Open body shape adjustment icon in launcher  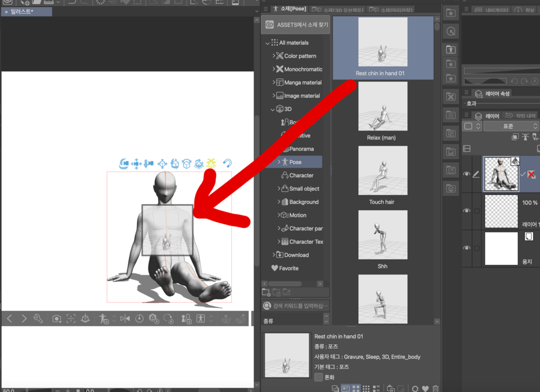click(200, 319)
